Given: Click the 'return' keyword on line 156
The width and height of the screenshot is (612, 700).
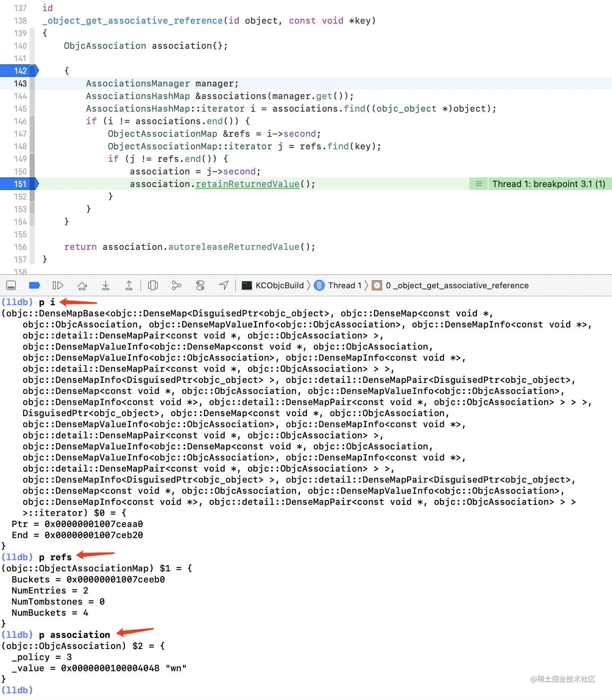Looking at the screenshot, I should point(80,247).
